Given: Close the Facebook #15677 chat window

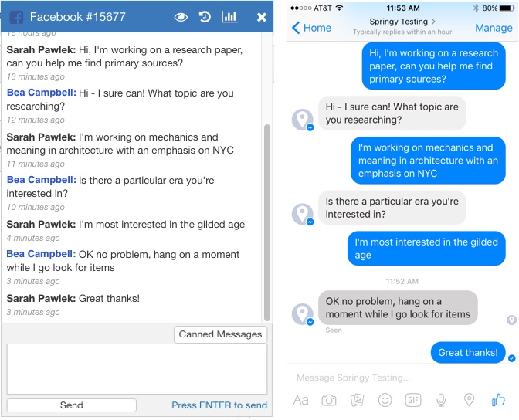Looking at the screenshot, I should click(262, 17).
